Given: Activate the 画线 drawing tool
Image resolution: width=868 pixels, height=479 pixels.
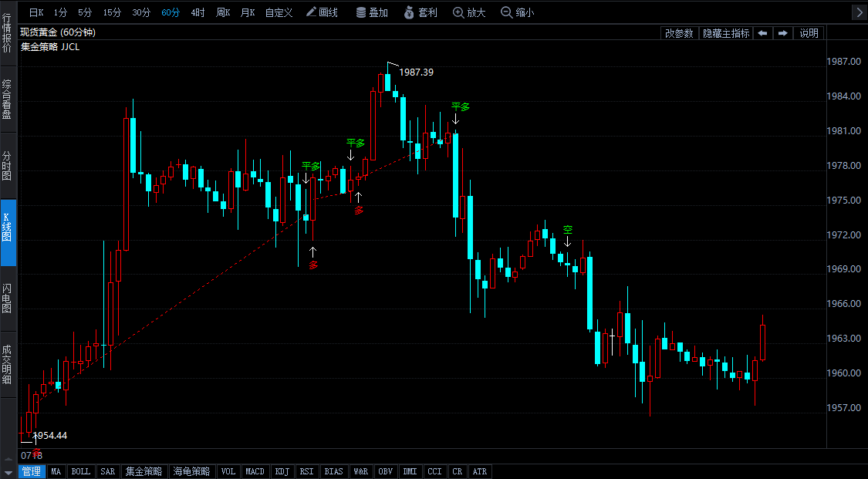Looking at the screenshot, I should 323,12.
